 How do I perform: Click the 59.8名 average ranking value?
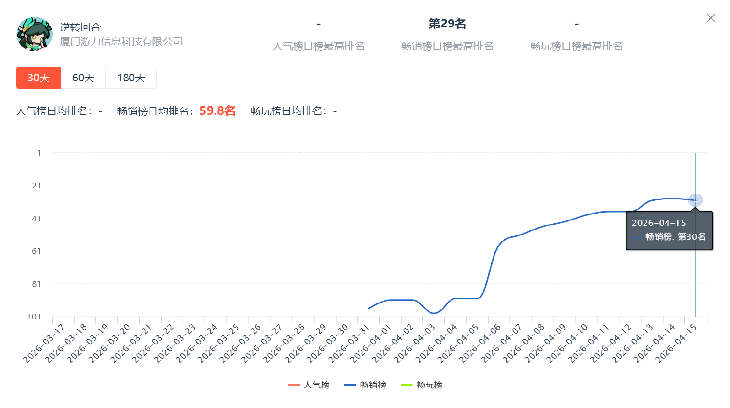click(x=217, y=111)
